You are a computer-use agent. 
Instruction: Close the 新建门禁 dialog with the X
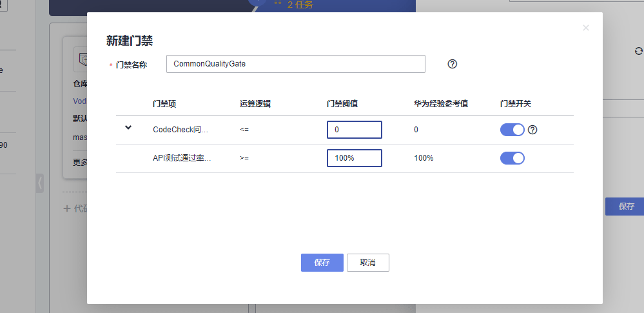point(585,28)
